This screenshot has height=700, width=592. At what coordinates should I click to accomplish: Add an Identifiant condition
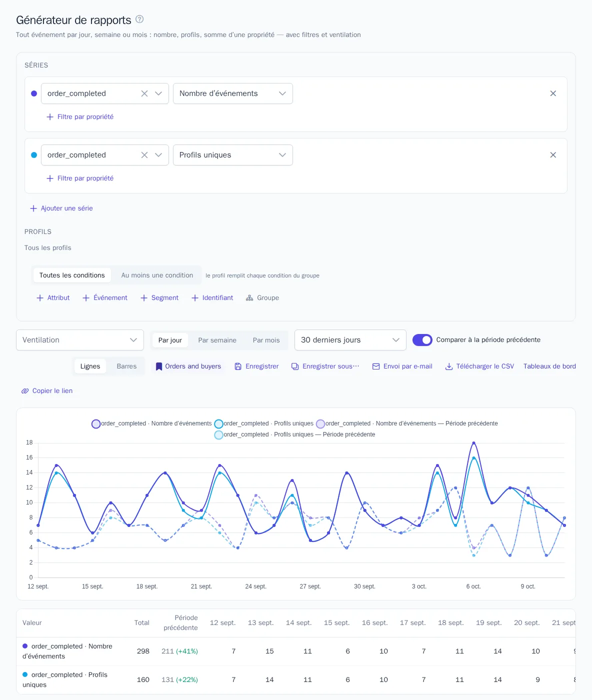click(x=212, y=298)
